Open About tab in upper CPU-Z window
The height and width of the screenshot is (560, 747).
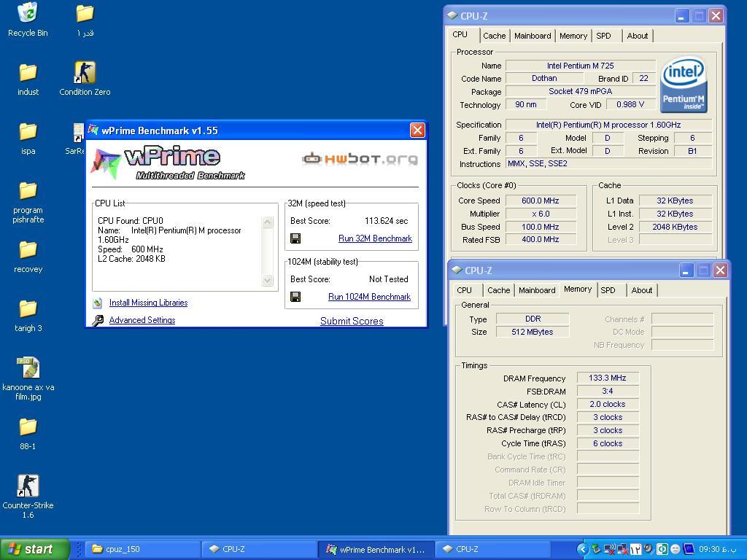coord(638,36)
